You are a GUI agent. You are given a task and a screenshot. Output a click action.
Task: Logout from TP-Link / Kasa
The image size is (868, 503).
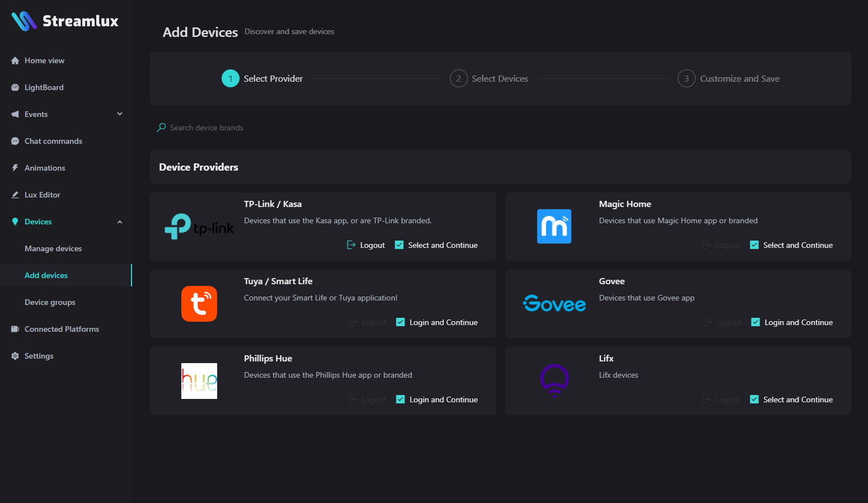click(x=365, y=245)
